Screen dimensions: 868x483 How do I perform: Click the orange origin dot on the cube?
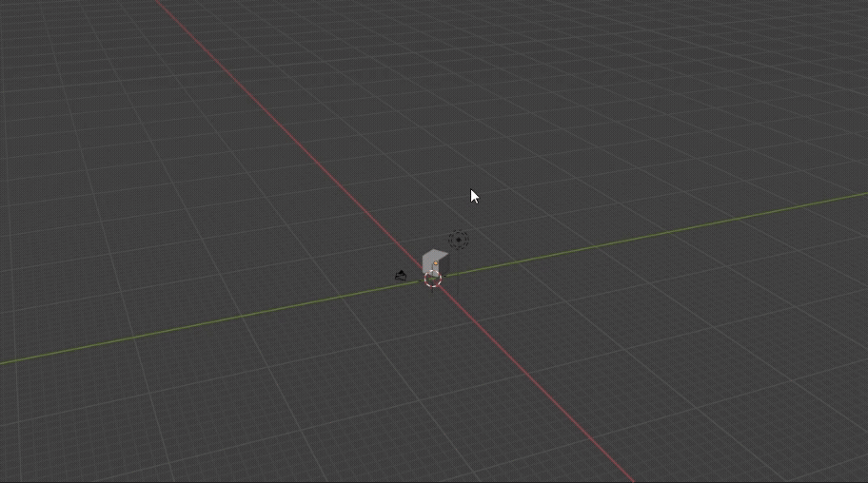tap(436, 263)
